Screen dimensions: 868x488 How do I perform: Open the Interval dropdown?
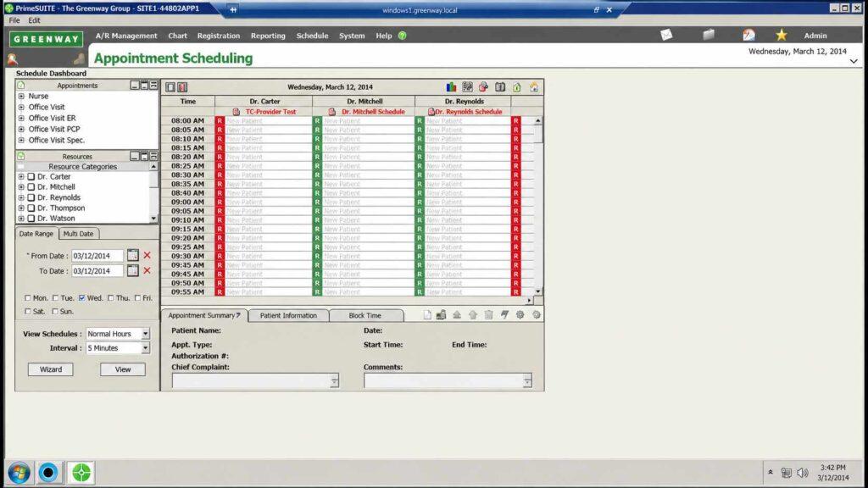pos(145,348)
